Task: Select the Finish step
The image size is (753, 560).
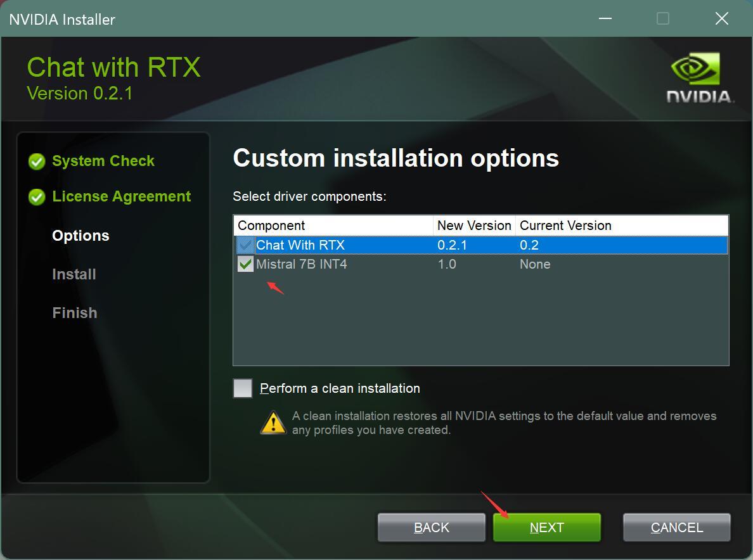Action: click(x=74, y=313)
